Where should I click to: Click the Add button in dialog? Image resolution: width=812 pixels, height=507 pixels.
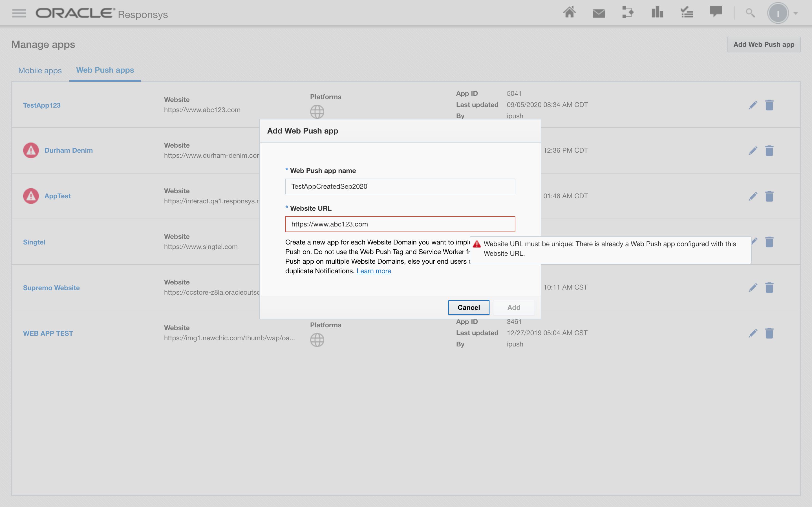pos(513,308)
